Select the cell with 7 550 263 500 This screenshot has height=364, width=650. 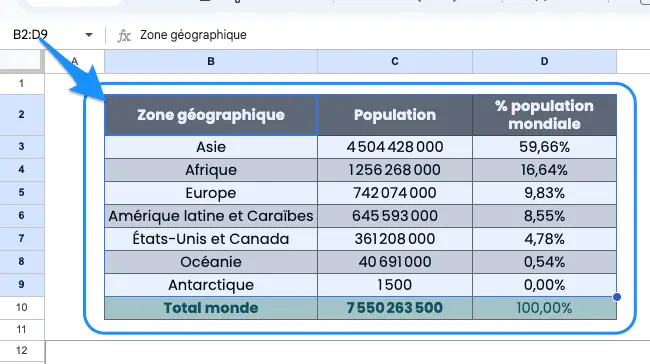pos(395,308)
